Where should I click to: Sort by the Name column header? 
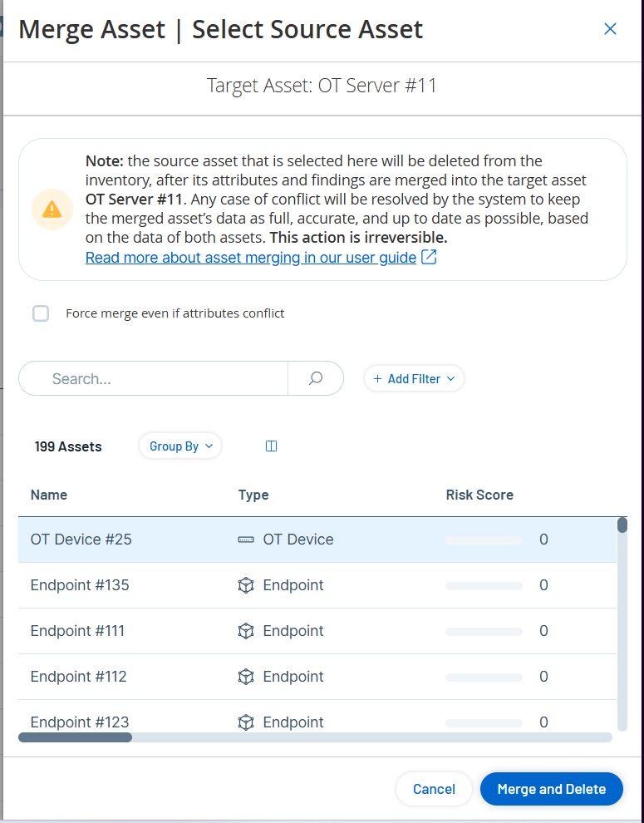tap(49, 495)
